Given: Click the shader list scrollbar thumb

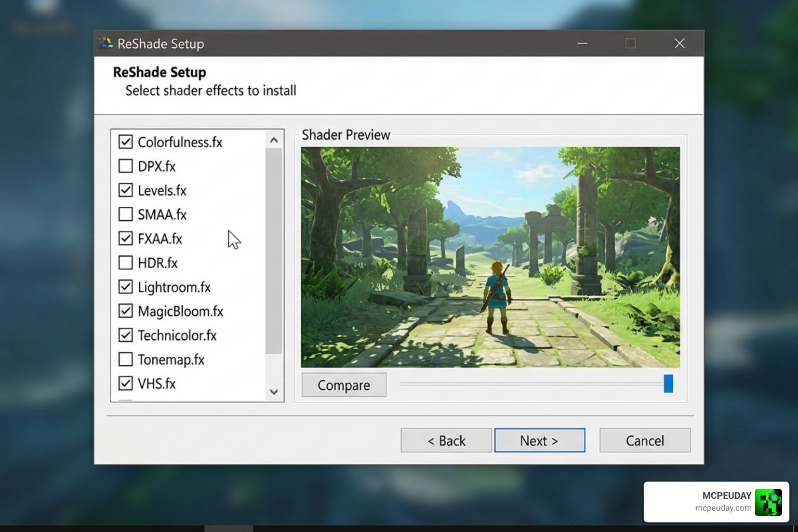Looking at the screenshot, I should tap(274, 251).
